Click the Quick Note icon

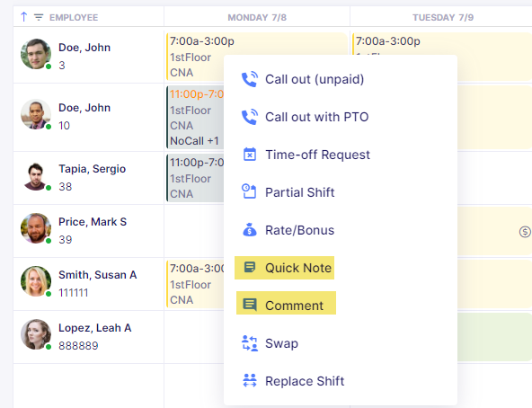pos(250,268)
